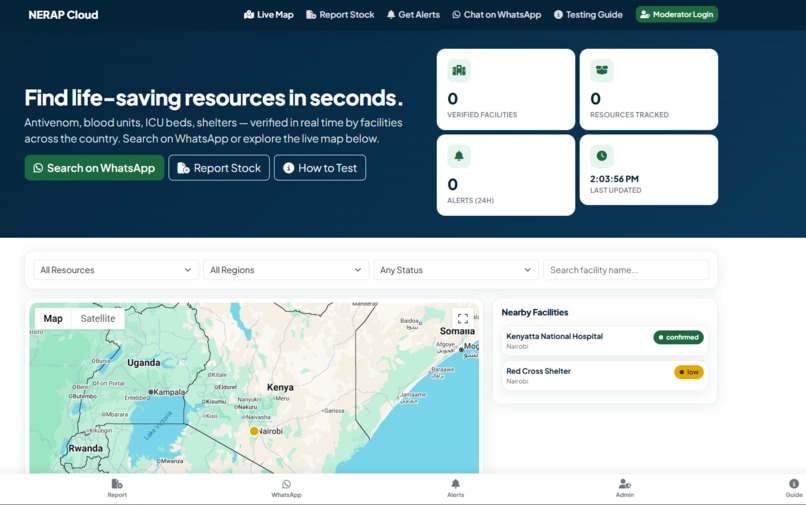Screen dimensions: 806x505
Task: Click the map icon beside Live Map
Action: point(249,14)
